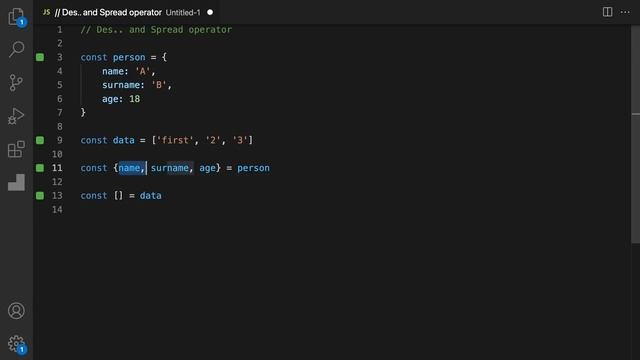Click the green indicator on line 3
Screen dimensions: 640x360
[x=40, y=57]
